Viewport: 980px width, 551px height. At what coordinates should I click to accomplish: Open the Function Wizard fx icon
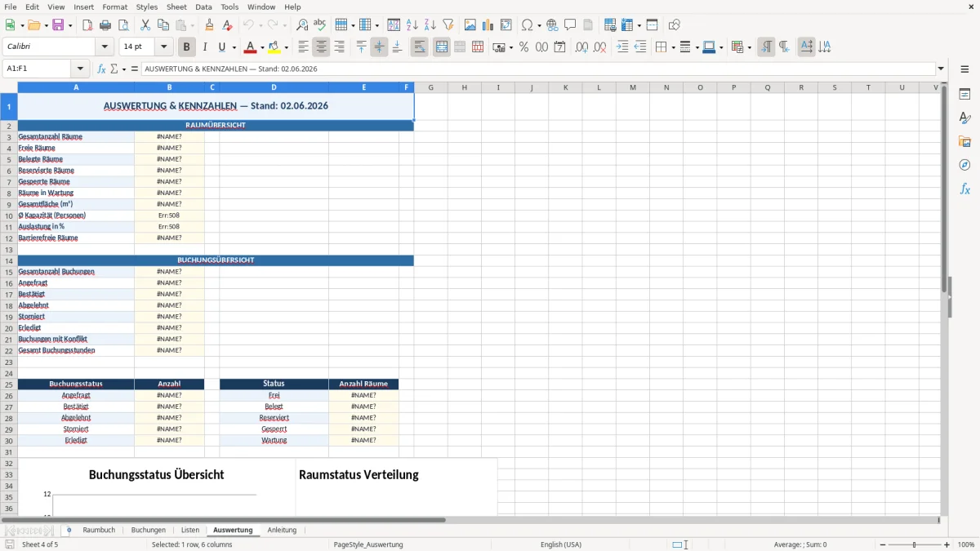click(101, 69)
